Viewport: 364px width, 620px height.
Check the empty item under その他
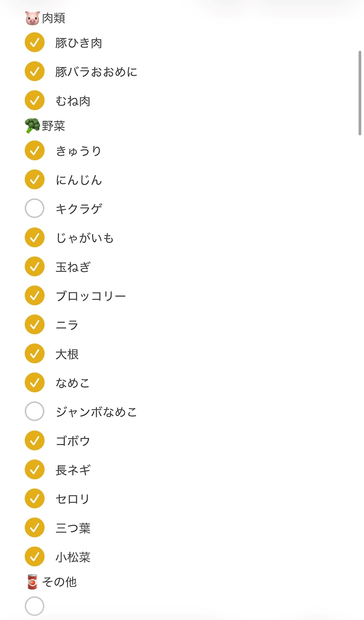click(35, 606)
